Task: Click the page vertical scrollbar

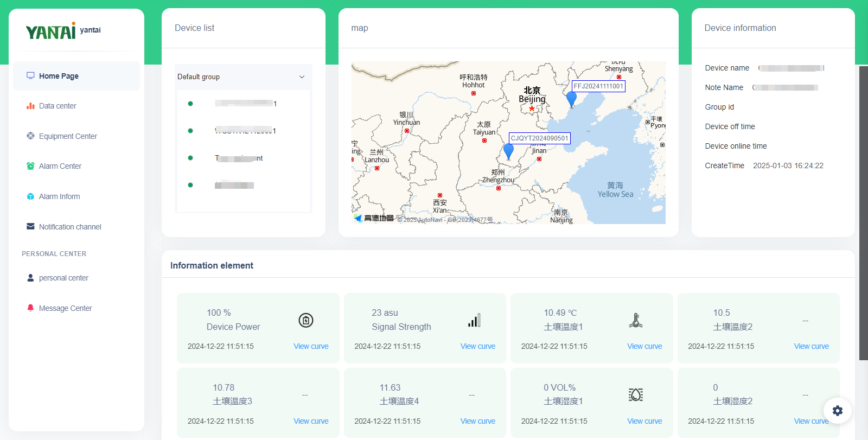Action: (x=864, y=213)
